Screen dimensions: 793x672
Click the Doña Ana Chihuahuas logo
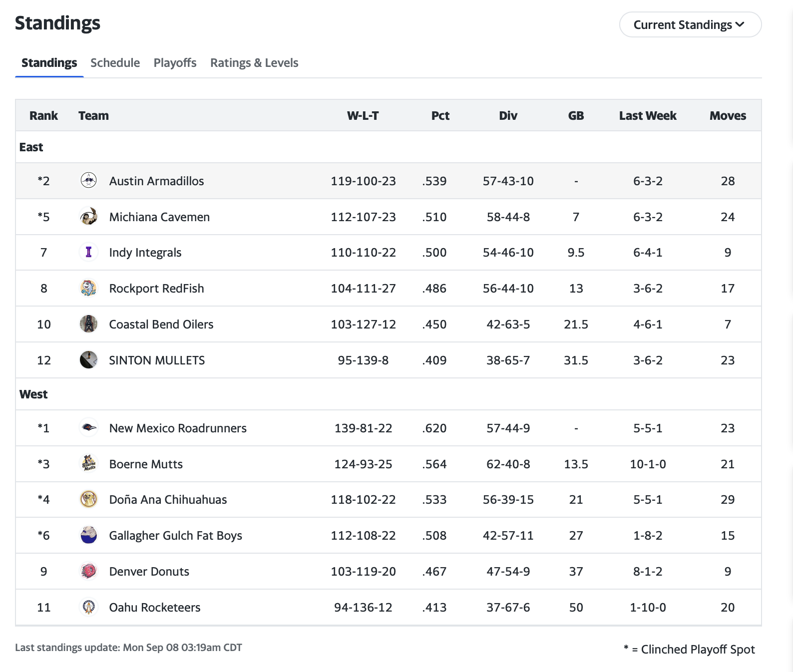tap(88, 499)
